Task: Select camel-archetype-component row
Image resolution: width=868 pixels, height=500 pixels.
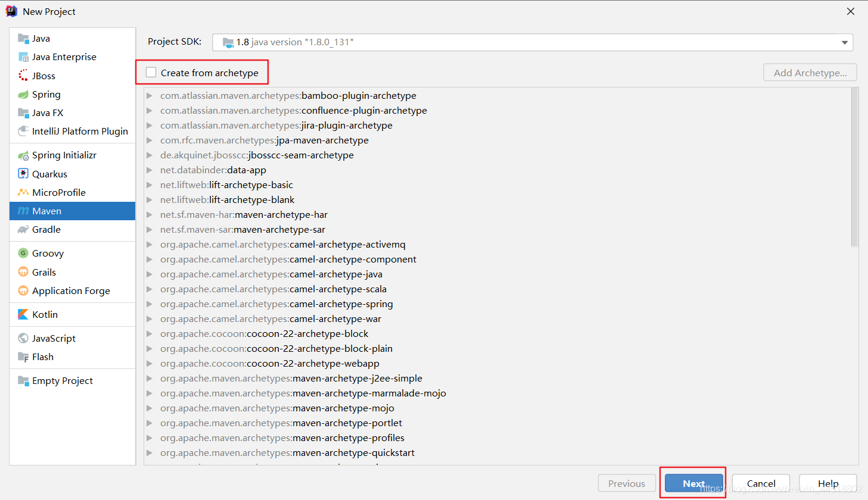Action: coord(498,260)
